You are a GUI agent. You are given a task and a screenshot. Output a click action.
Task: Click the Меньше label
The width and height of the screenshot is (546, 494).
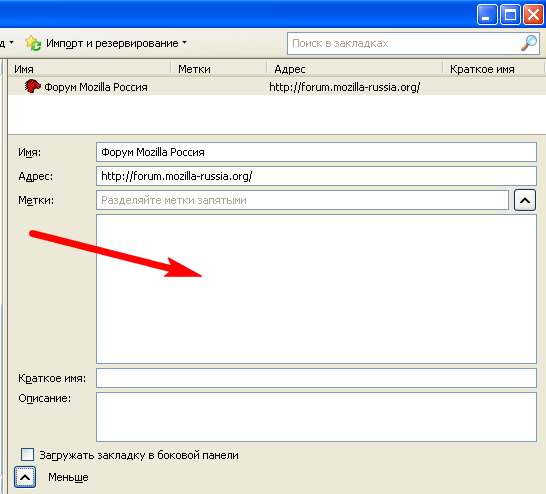coord(68,477)
